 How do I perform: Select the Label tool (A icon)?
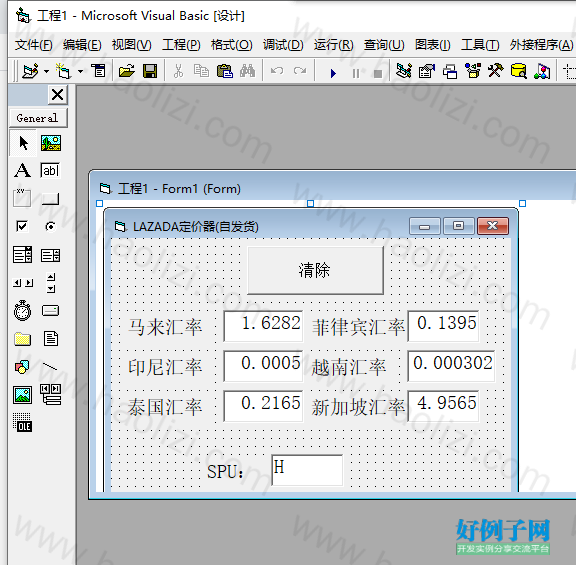pos(22,171)
